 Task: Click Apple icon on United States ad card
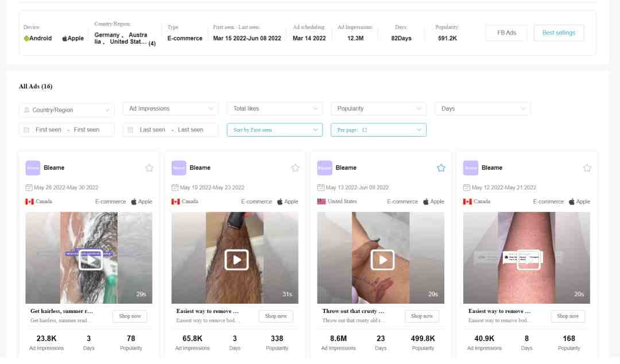coord(426,202)
